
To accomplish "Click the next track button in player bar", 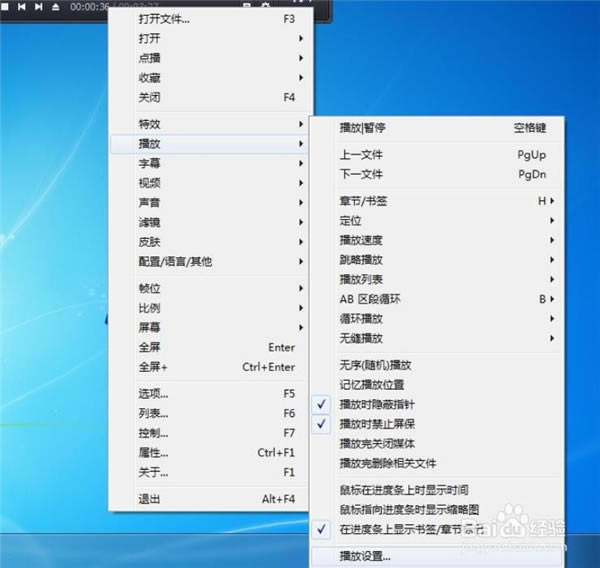I will coord(38,7).
